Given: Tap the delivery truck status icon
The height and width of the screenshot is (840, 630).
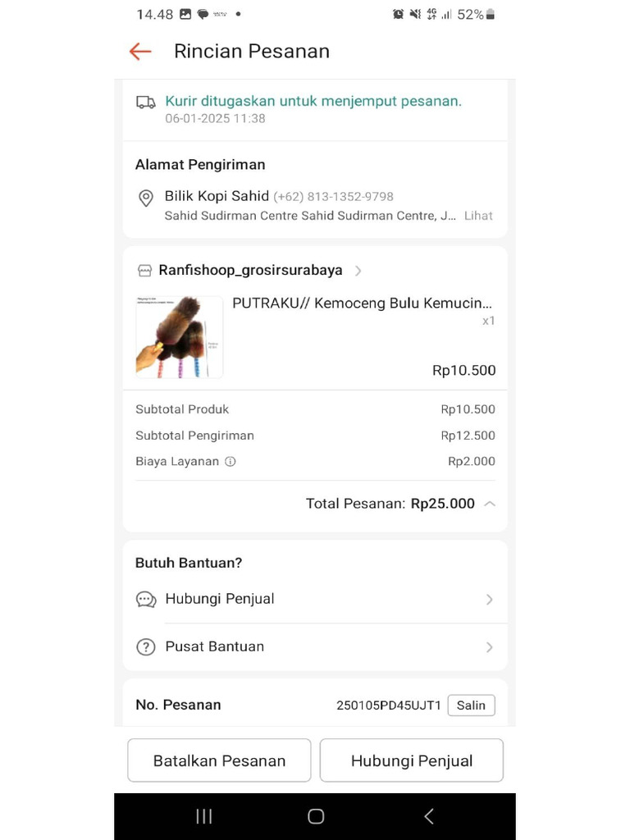Looking at the screenshot, I should 145,102.
